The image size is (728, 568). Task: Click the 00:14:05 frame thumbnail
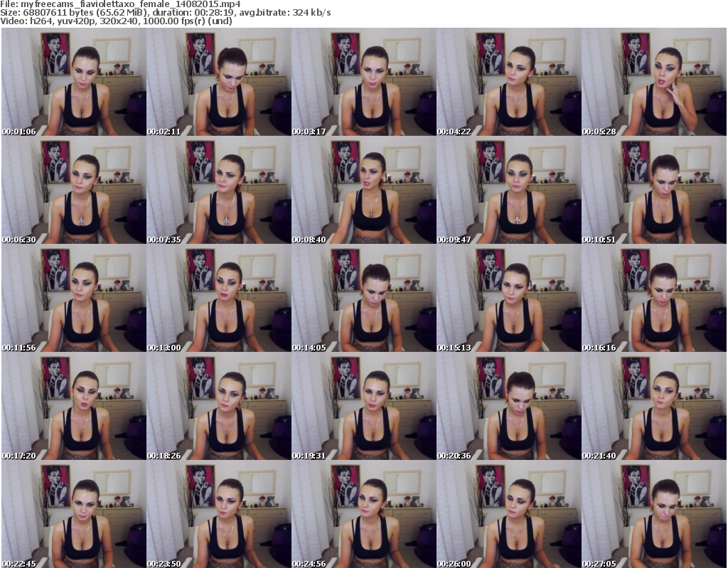point(363,298)
